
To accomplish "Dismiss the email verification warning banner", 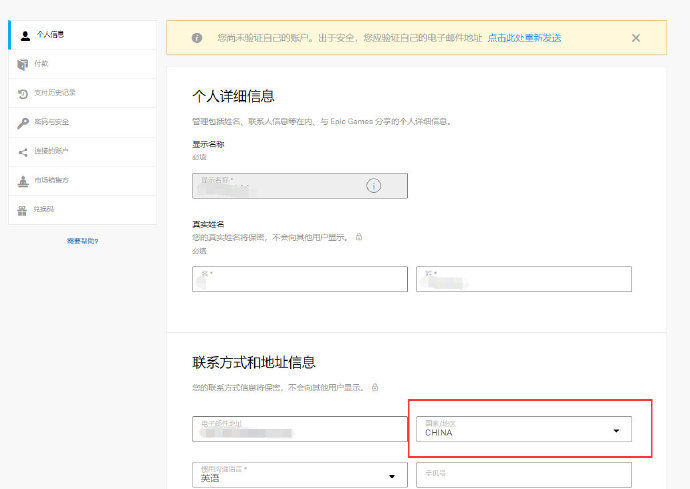I will click(636, 38).
